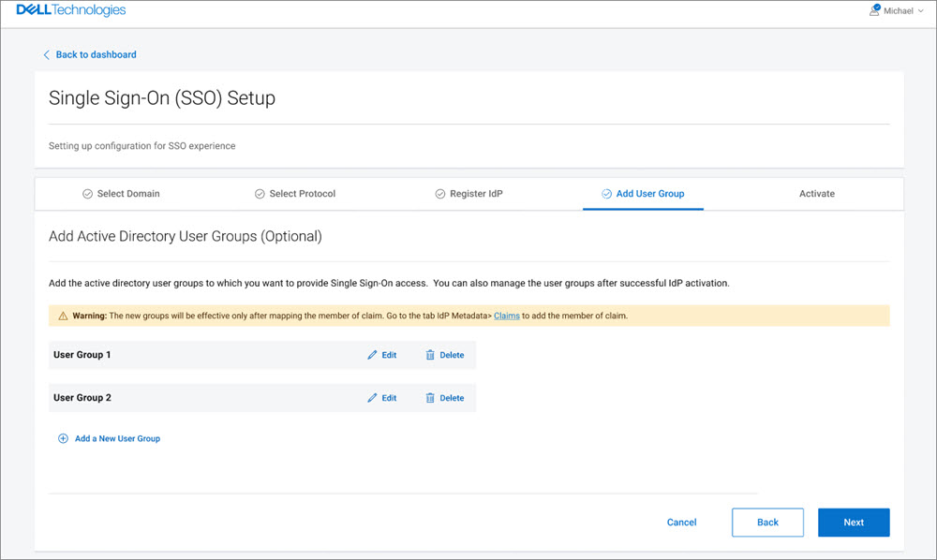Return via the Back to dashboard link
This screenshot has height=560, width=937.
(x=95, y=54)
